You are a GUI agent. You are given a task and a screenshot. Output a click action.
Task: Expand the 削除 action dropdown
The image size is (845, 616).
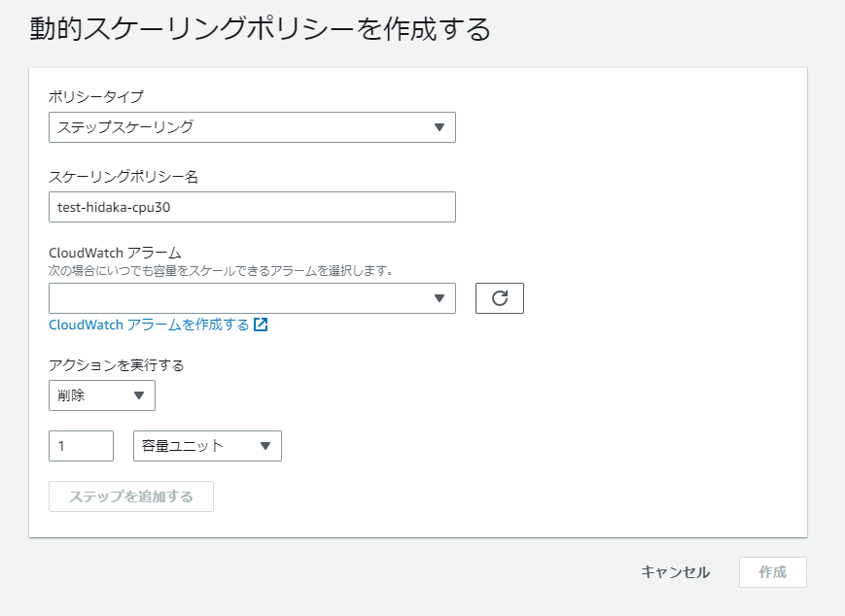click(102, 395)
